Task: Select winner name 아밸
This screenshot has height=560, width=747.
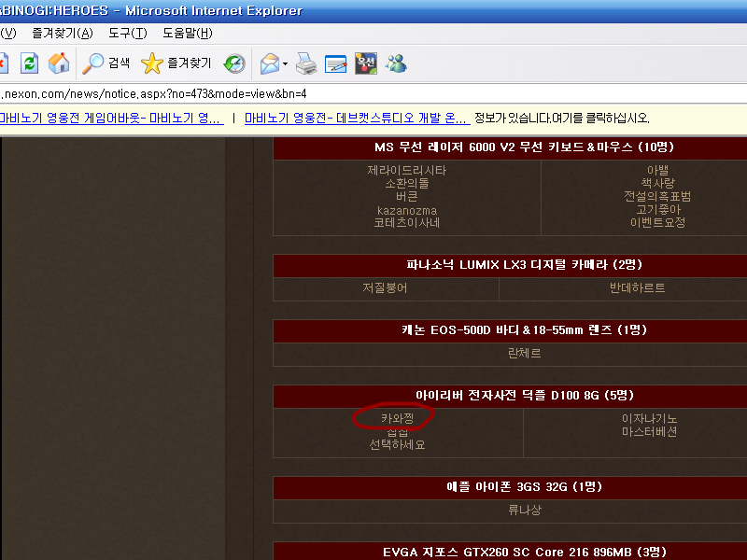Action: [657, 170]
